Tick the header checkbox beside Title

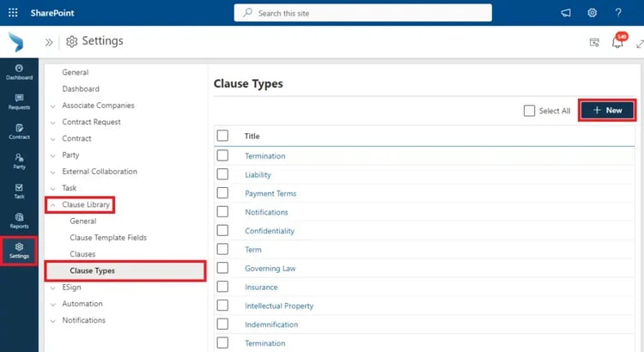tap(222, 136)
